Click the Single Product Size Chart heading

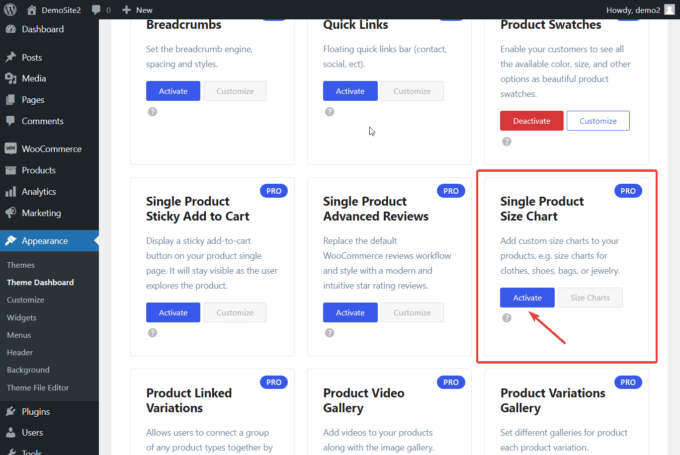pyautogui.click(x=542, y=209)
